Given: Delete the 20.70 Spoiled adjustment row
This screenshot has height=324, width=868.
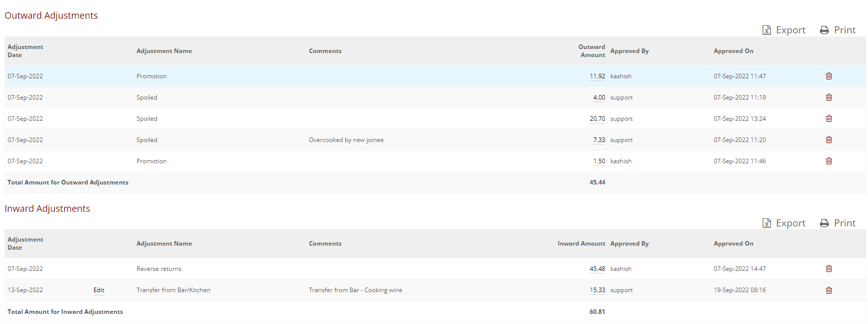Looking at the screenshot, I should point(829,119).
